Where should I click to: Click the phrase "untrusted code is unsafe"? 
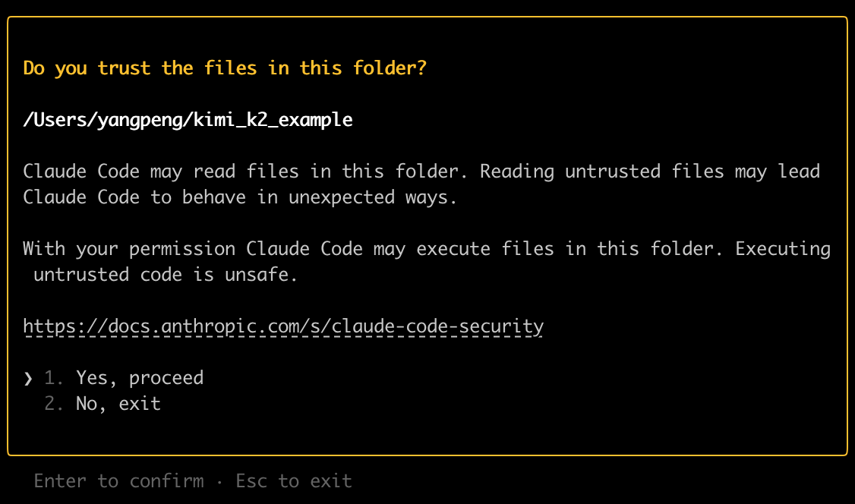(166, 275)
